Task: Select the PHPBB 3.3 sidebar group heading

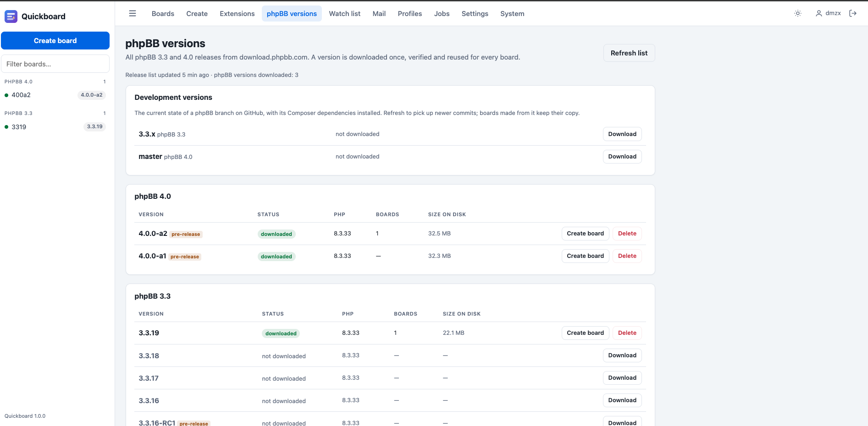Action: click(x=19, y=113)
